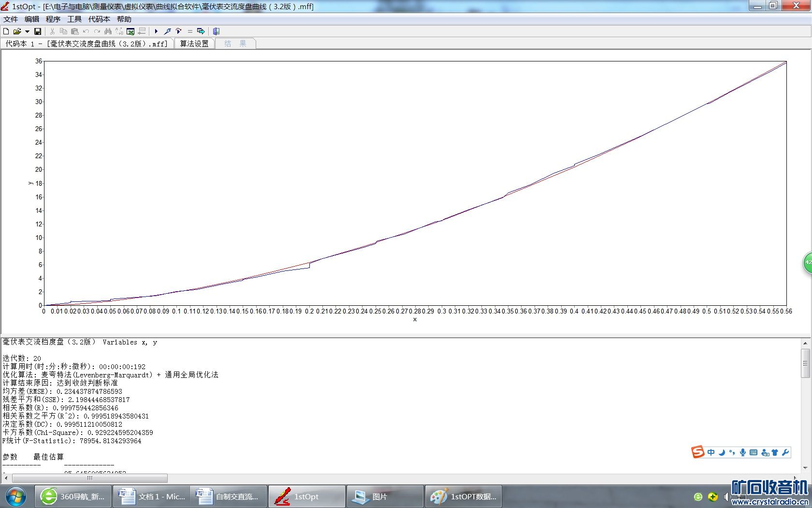Open the 文件 menu
812x508 pixels.
pos(11,19)
